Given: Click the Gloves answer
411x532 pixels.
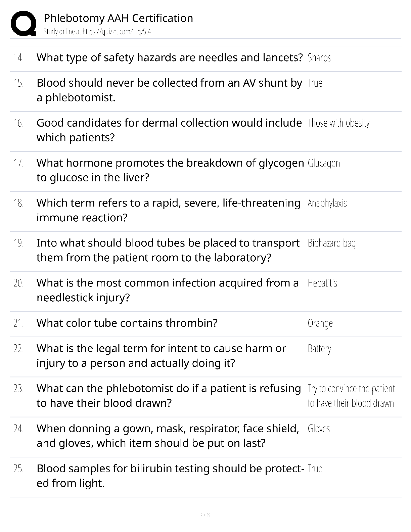Looking at the screenshot, I should point(319,429).
